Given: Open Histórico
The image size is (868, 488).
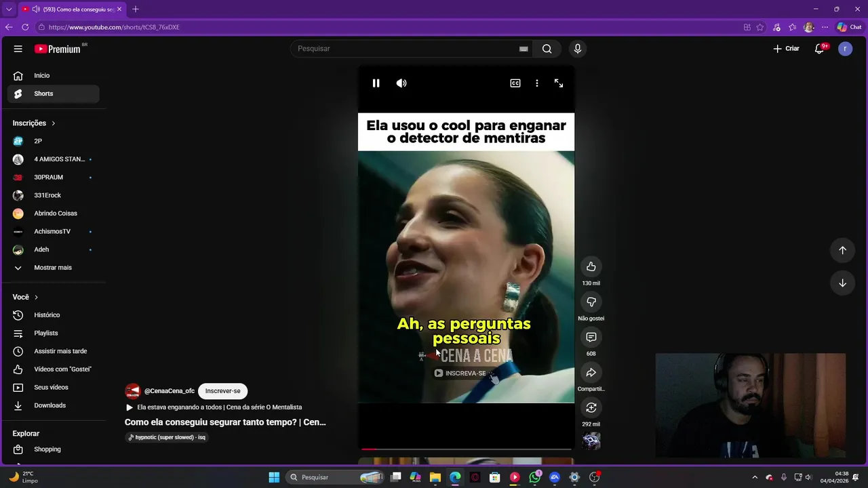Looking at the screenshot, I should (x=54, y=315).
